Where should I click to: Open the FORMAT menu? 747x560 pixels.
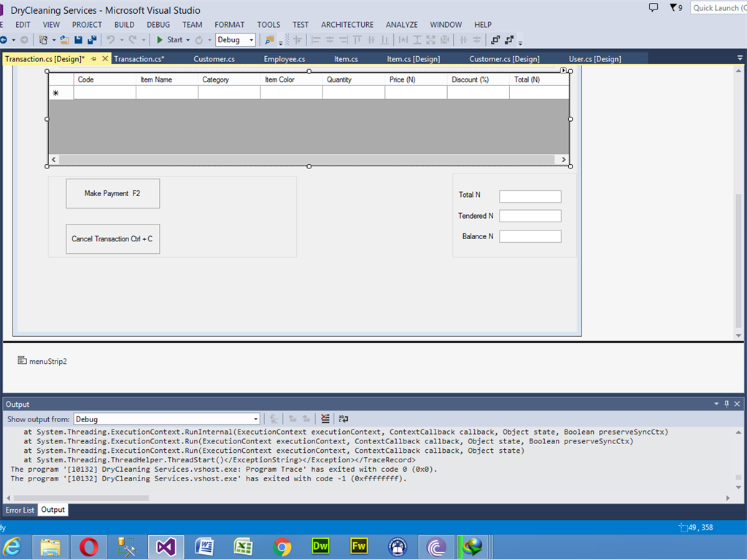pos(229,25)
